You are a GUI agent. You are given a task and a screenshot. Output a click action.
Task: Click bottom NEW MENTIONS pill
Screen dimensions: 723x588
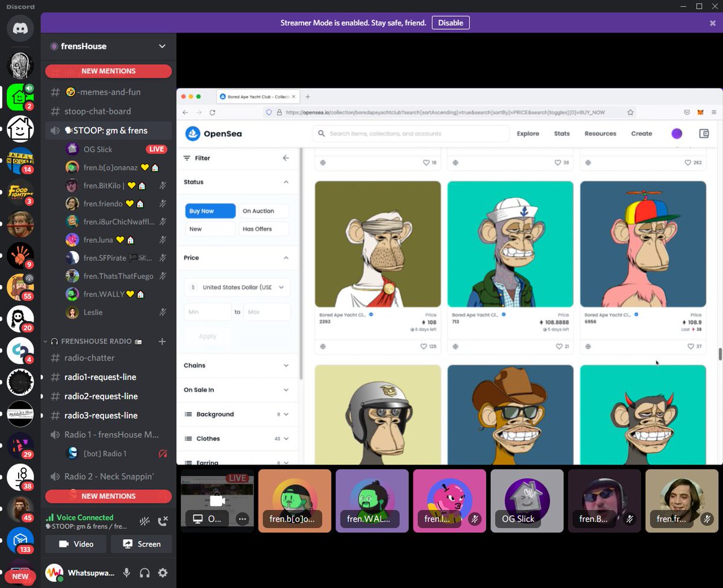(108, 496)
